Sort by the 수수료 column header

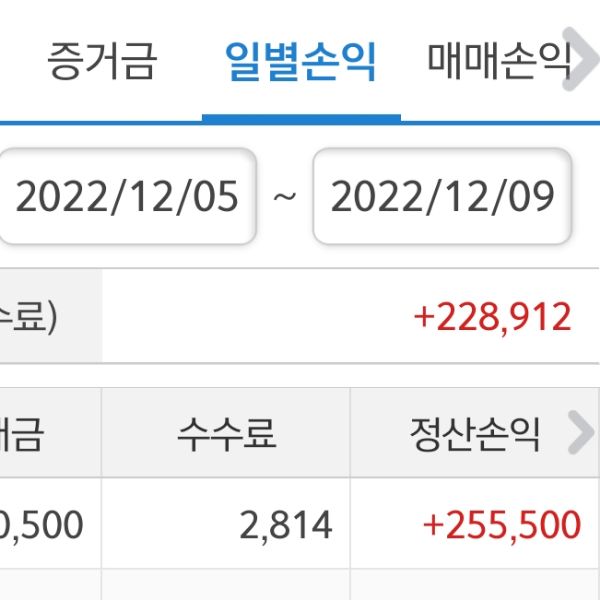(x=226, y=434)
